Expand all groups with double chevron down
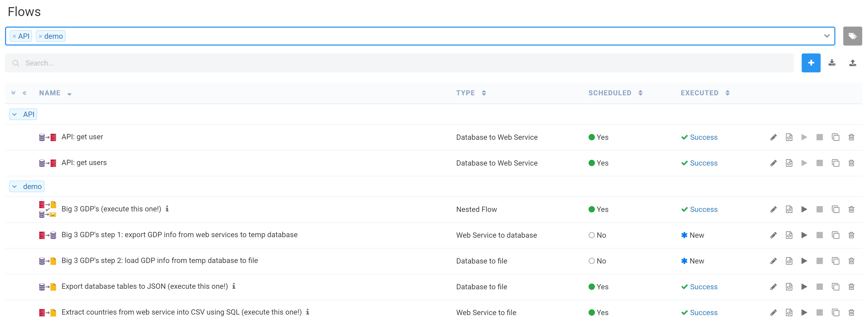The image size is (868, 323). pos(13,93)
